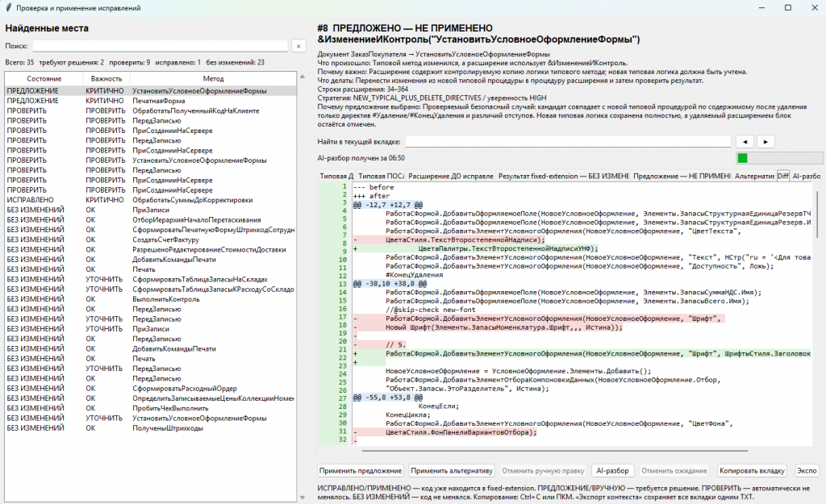Viewport: 826px width, 504px height.
Task: Select the ПробитьЧекВыполнить row
Action: click(x=151, y=408)
